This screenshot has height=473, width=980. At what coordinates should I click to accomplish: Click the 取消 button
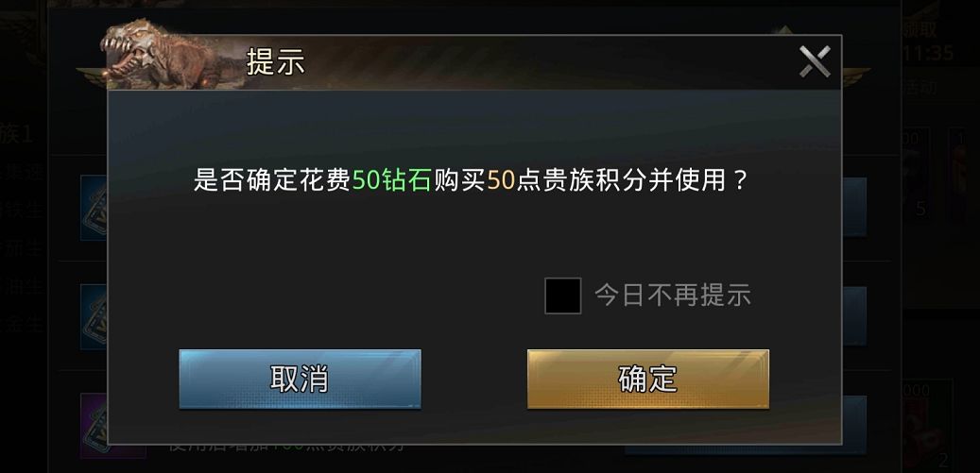300,379
